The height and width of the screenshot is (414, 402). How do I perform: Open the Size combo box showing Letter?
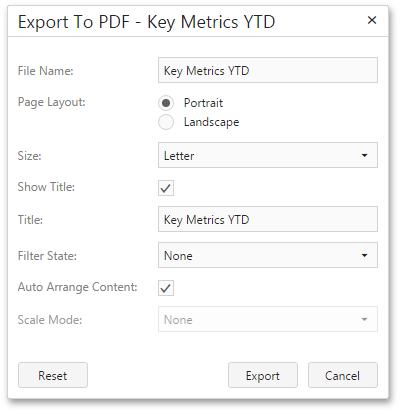point(268,155)
